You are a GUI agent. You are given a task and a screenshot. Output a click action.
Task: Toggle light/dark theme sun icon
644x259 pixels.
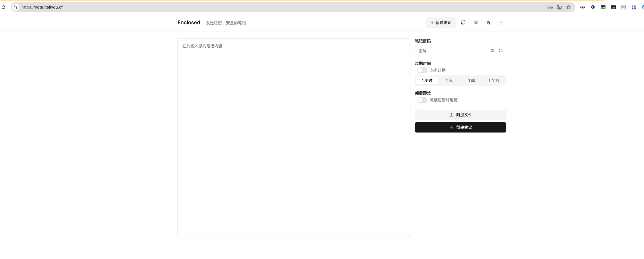pos(476,23)
